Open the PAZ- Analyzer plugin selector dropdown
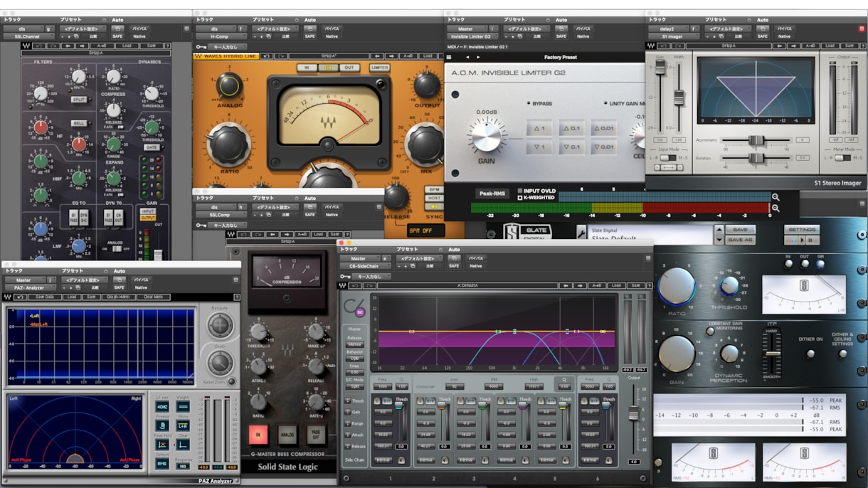Screen dimensions: 868x488 click(30, 288)
